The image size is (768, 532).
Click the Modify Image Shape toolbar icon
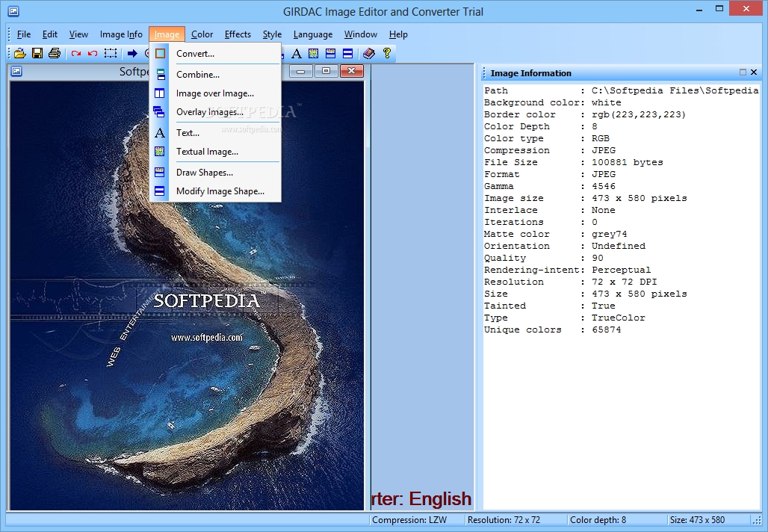coord(347,53)
